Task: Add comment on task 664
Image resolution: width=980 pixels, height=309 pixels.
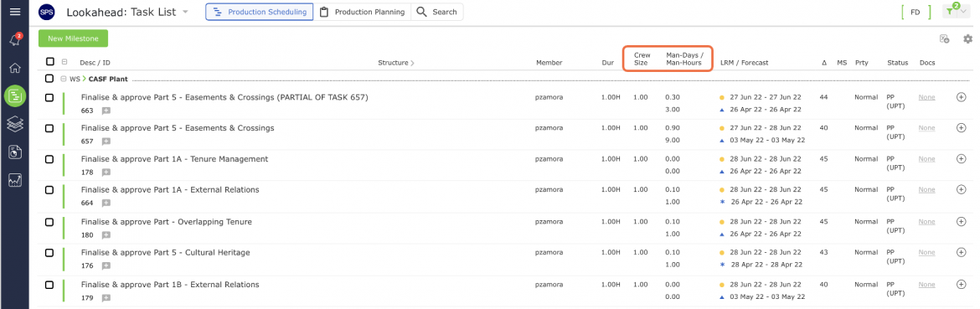Action: (x=106, y=203)
